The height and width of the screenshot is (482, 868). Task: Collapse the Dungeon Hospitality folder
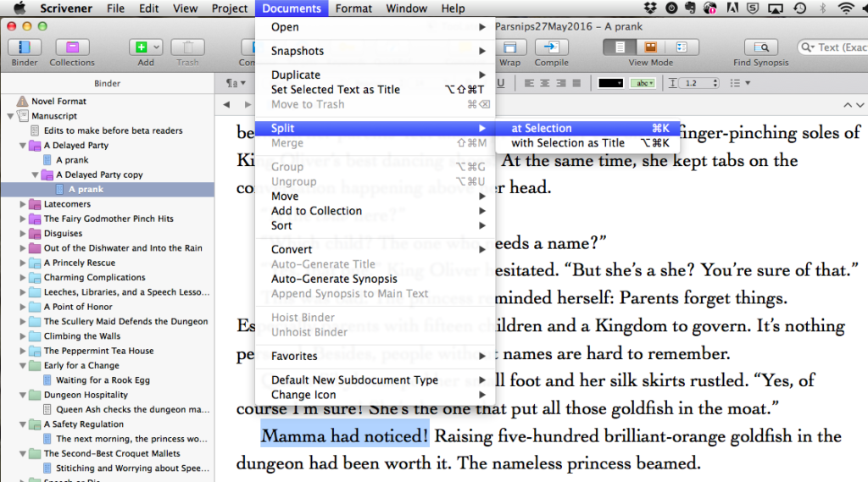point(23,395)
